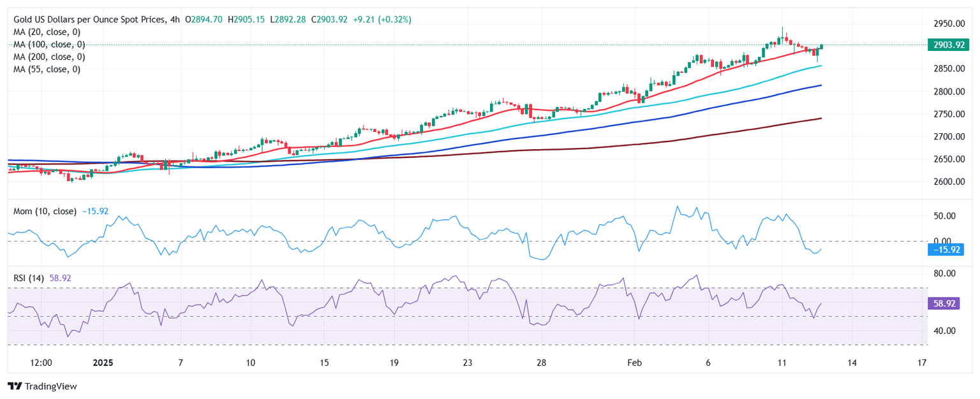Screen dimensions: 980x399
Task: Click the MA (200, close, 0) indicator label
Action: click(x=51, y=57)
